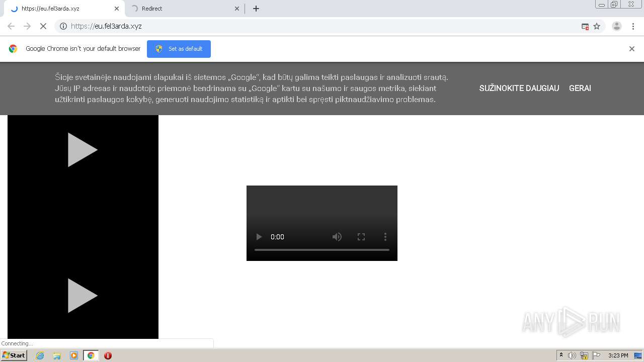Click the SUŽINOKITE DAUGIAU link
Viewport: 644px width, 362px height.
(519, 88)
